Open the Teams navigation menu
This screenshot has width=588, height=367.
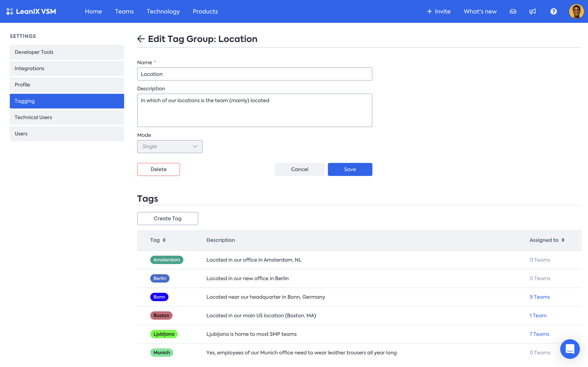(x=124, y=11)
